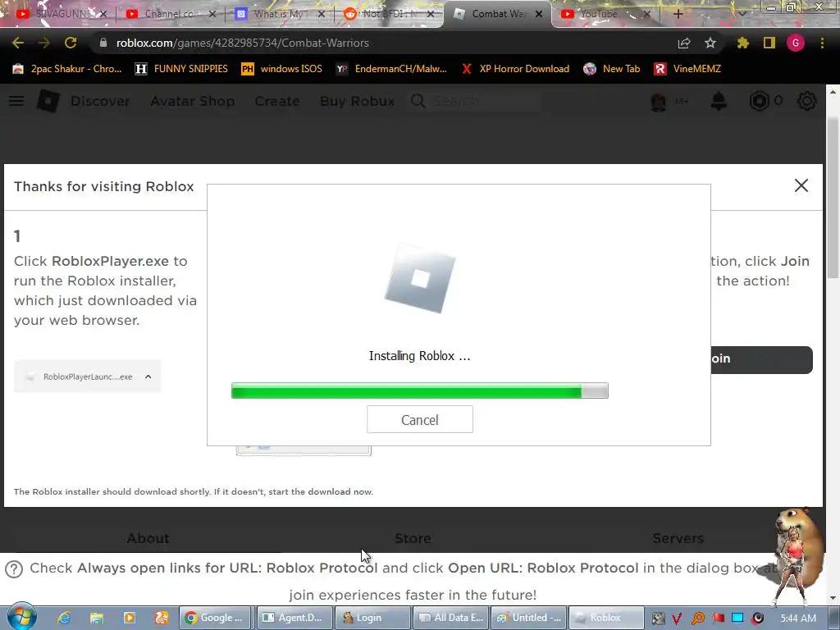Click the Join button on the page
This screenshot has width=840, height=630.
click(762, 359)
